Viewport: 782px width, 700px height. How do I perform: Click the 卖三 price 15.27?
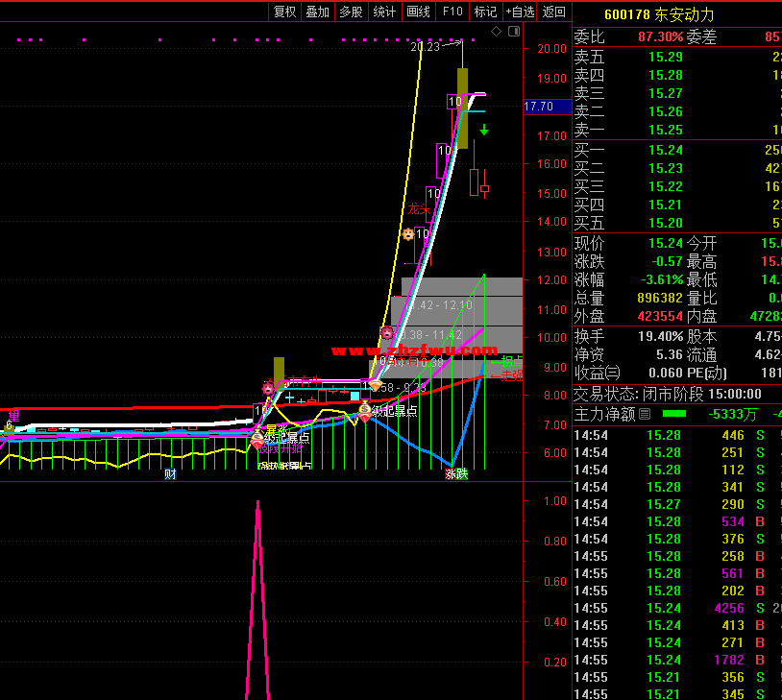click(x=666, y=93)
